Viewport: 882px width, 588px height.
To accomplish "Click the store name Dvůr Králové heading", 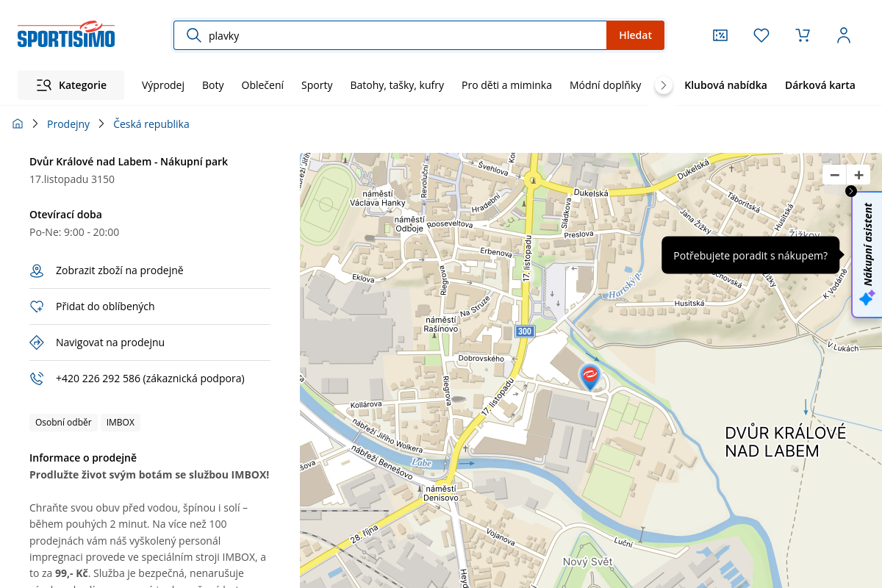I will [129, 162].
